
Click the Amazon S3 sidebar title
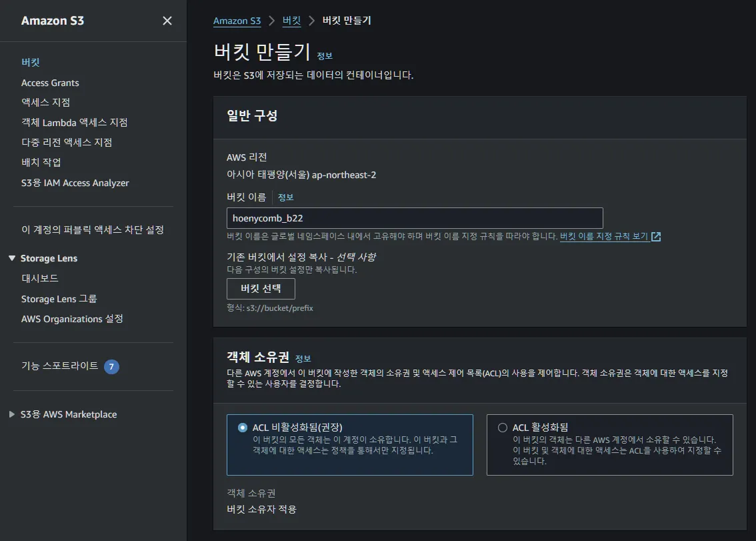(53, 21)
